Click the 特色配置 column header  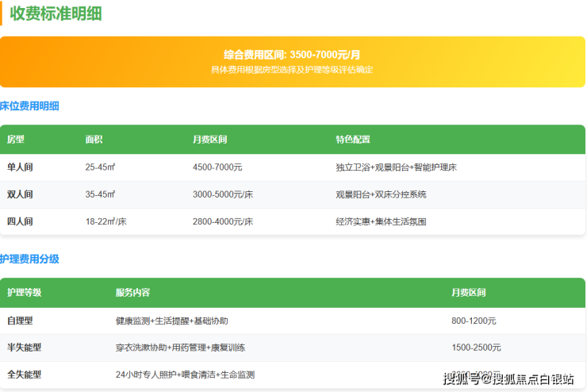tap(353, 140)
